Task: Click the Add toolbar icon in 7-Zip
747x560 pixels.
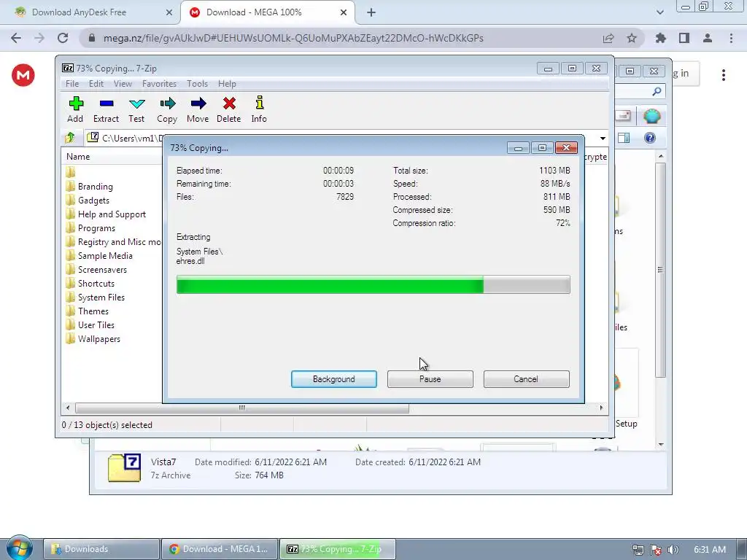Action: coord(75,109)
